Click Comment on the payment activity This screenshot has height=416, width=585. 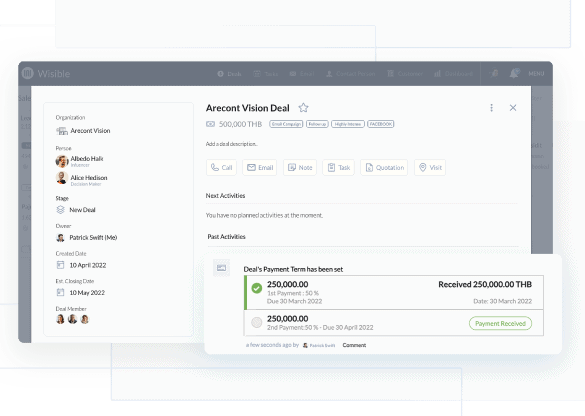point(354,345)
